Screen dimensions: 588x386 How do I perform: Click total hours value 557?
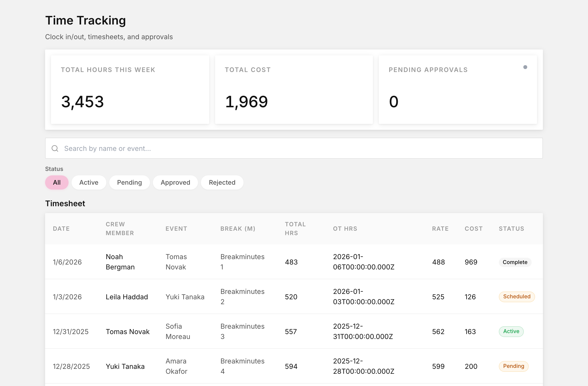pos(291,332)
